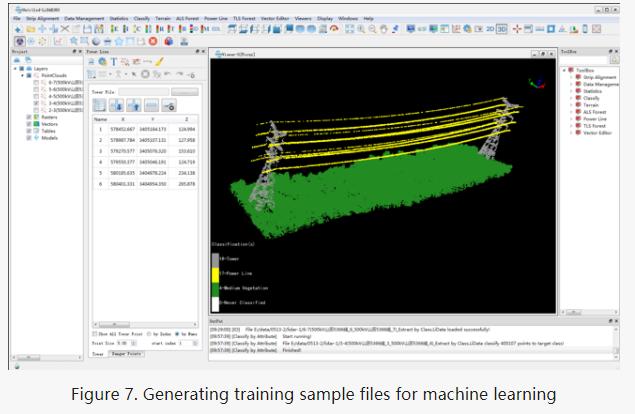Click the yellow brush icon in Tower Line panel
Viewport: 635px width, 414px height.
click(x=160, y=62)
